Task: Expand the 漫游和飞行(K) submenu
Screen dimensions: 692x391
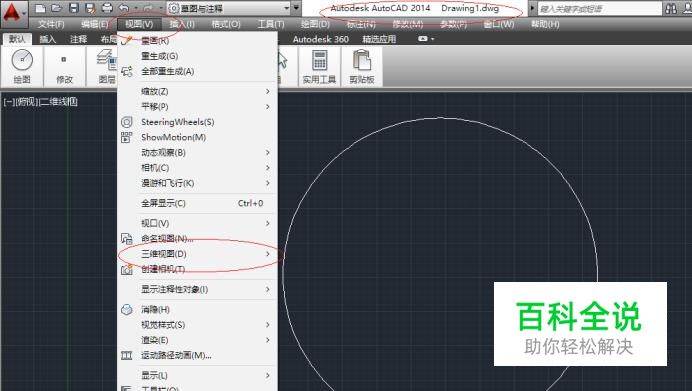Action: [x=197, y=183]
